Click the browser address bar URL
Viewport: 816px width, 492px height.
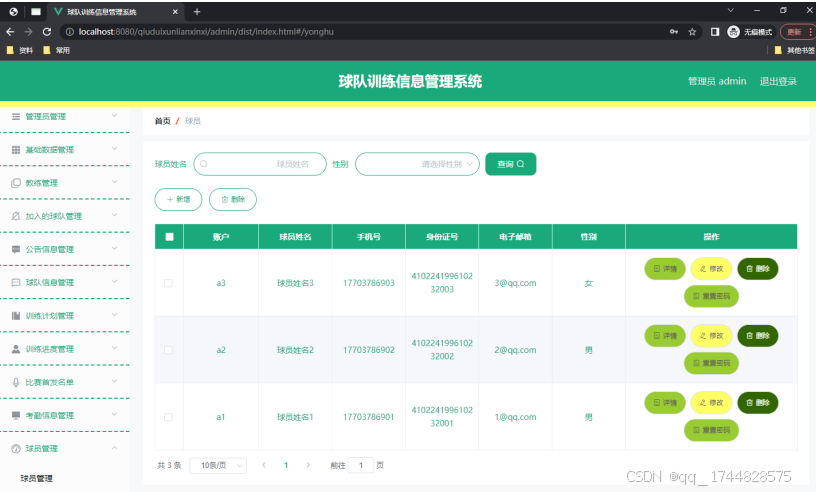(x=206, y=32)
